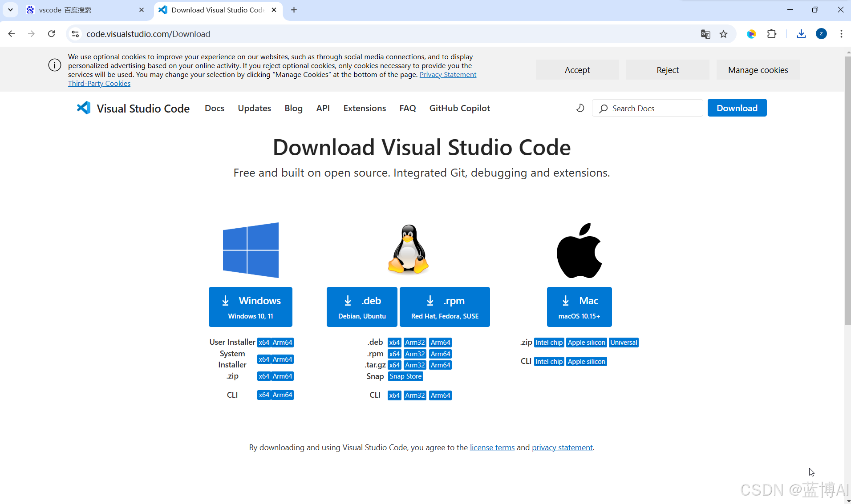The image size is (851, 504).
Task: Download the .rpm Red Hat package
Action: (x=445, y=307)
